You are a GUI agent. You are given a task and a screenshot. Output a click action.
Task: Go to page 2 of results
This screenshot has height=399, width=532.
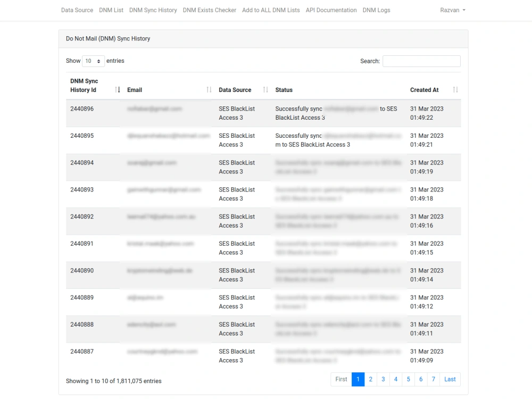click(x=370, y=379)
